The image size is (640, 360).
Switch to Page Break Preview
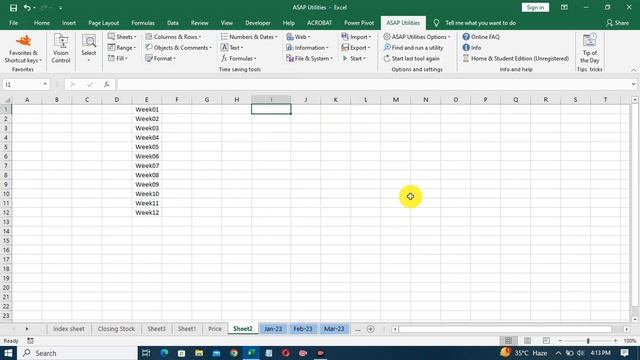(x=546, y=340)
